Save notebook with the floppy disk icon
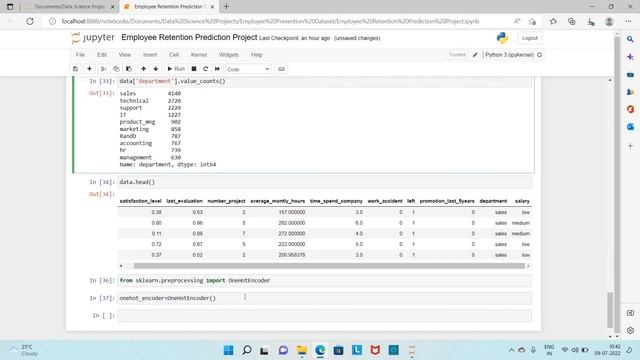 [x=75, y=69]
